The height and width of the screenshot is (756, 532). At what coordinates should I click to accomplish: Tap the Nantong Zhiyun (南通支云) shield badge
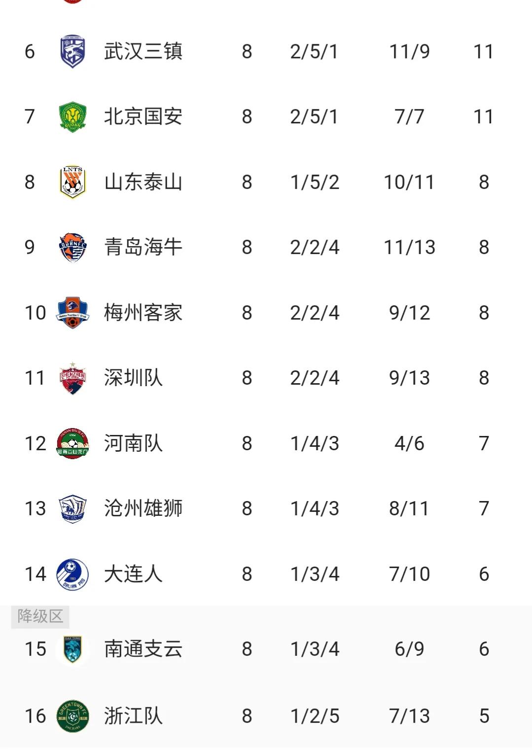click(72, 649)
